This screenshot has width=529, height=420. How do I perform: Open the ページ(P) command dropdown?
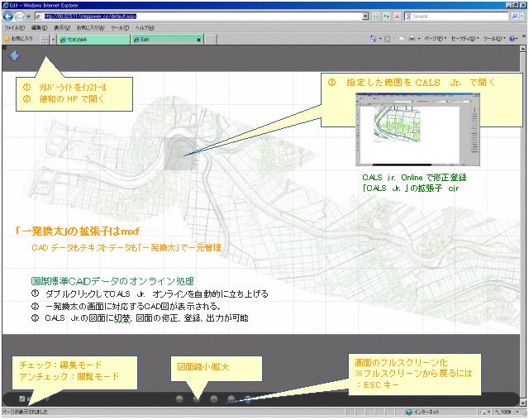point(436,39)
